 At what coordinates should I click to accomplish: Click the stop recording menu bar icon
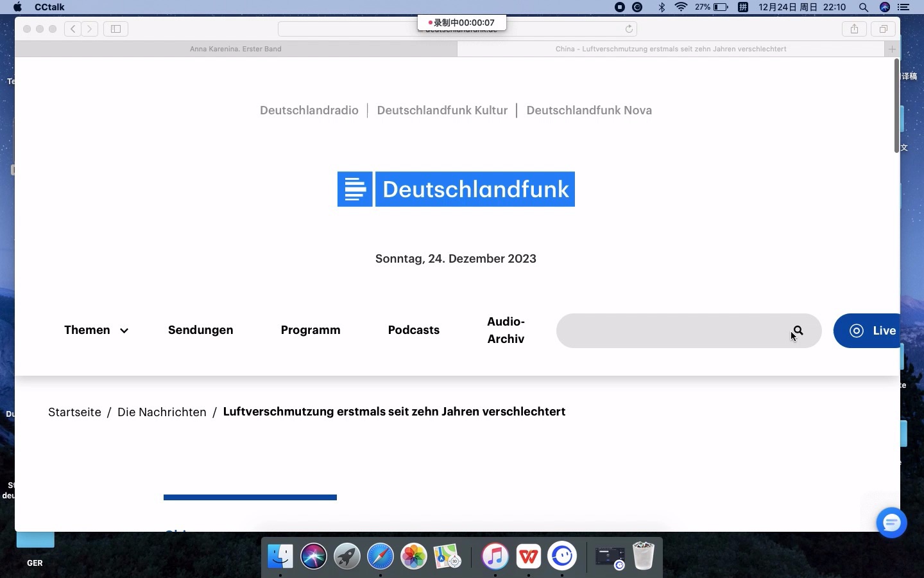coord(619,7)
